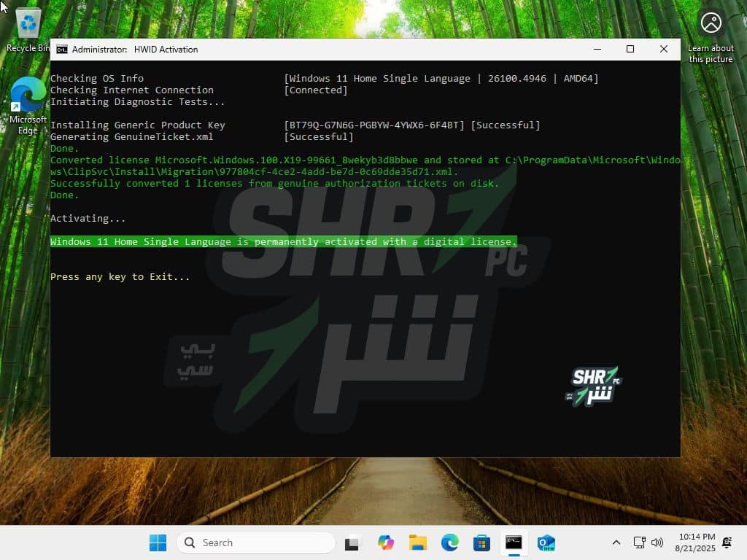Image resolution: width=747 pixels, height=560 pixels.
Task: Click the "Installing Generic Product Key" line
Action: point(138,125)
